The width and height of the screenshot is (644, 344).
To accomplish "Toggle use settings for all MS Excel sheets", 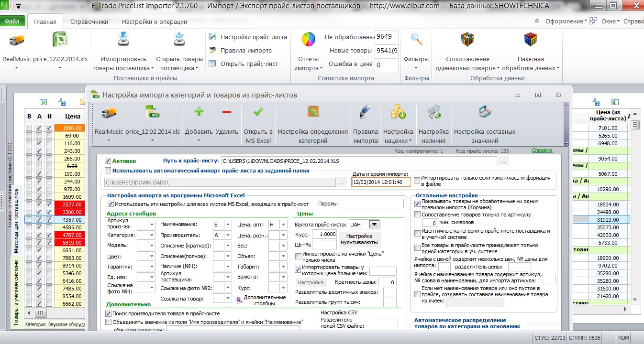I will (111, 204).
